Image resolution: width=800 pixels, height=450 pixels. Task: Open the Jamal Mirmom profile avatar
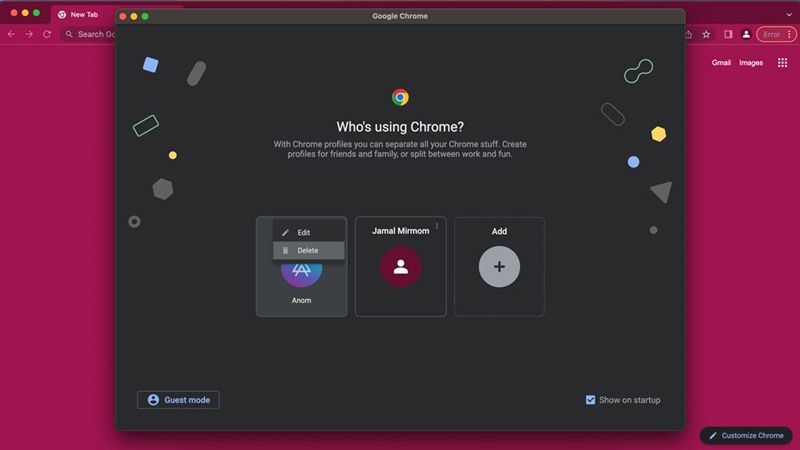click(401, 266)
